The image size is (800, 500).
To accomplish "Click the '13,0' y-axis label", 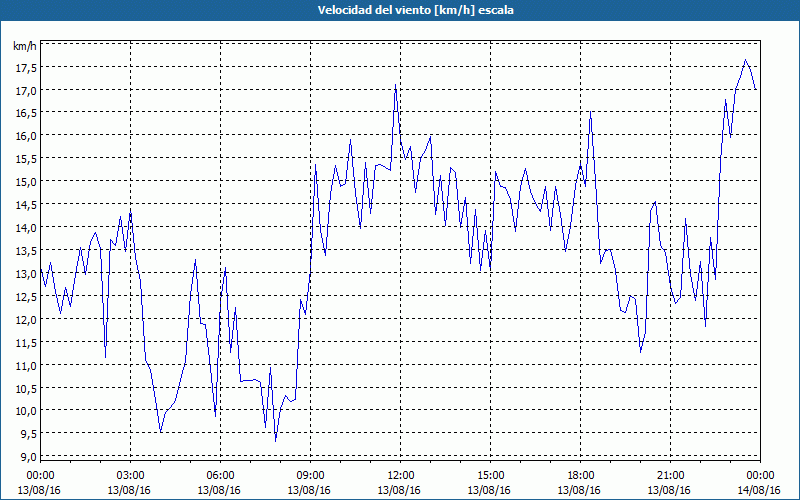I will tap(26, 273).
